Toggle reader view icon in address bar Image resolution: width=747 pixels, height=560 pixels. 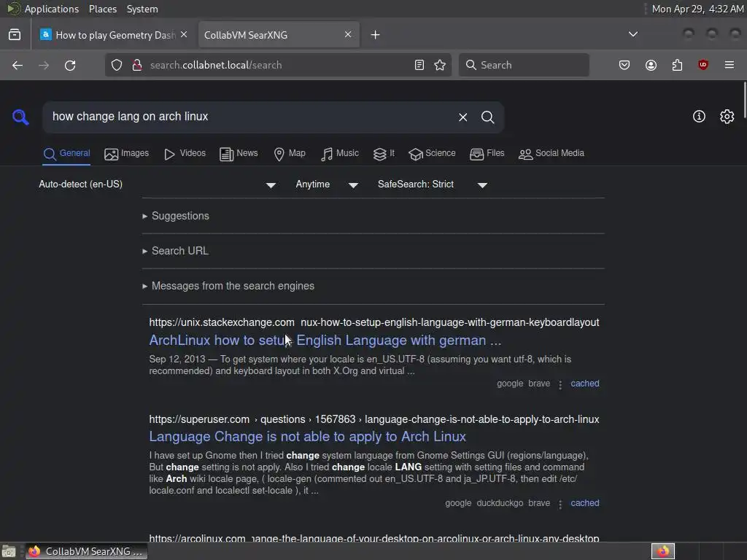(419, 65)
